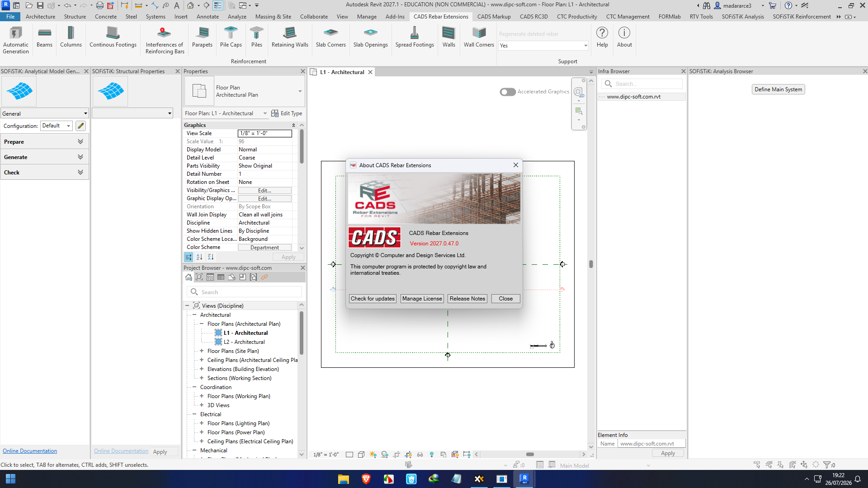The width and height of the screenshot is (868, 488).
Task: Switch to the Structure ribbon tab
Action: pyautogui.click(x=75, y=17)
